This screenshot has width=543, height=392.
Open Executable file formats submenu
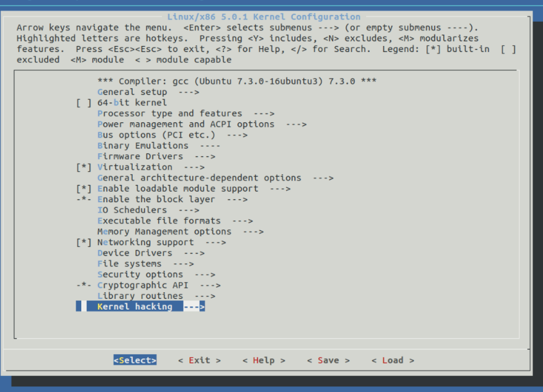[175, 221]
